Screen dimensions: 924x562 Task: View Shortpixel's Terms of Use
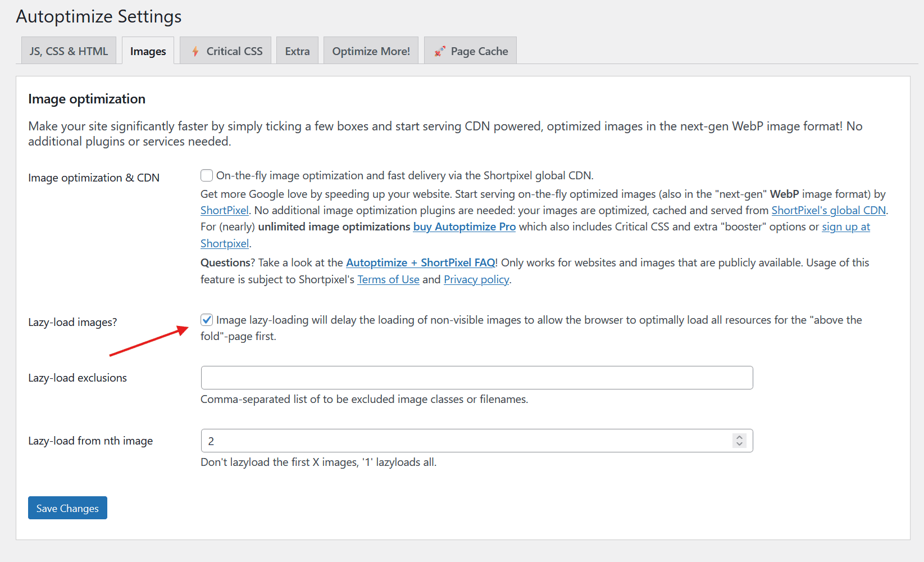pos(388,279)
